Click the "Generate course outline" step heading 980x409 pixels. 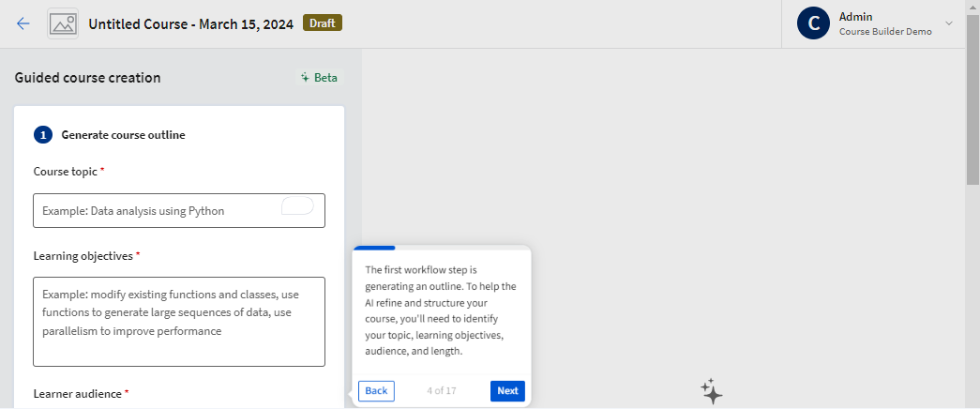coord(123,135)
